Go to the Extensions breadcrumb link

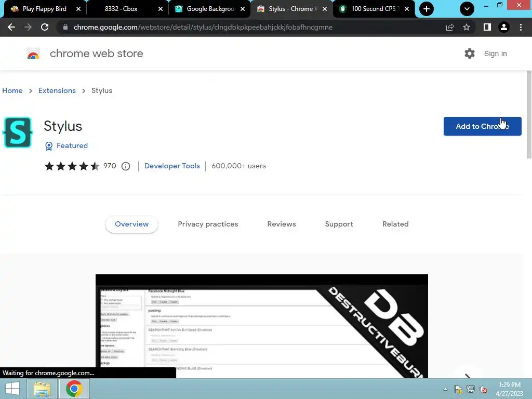click(x=57, y=90)
